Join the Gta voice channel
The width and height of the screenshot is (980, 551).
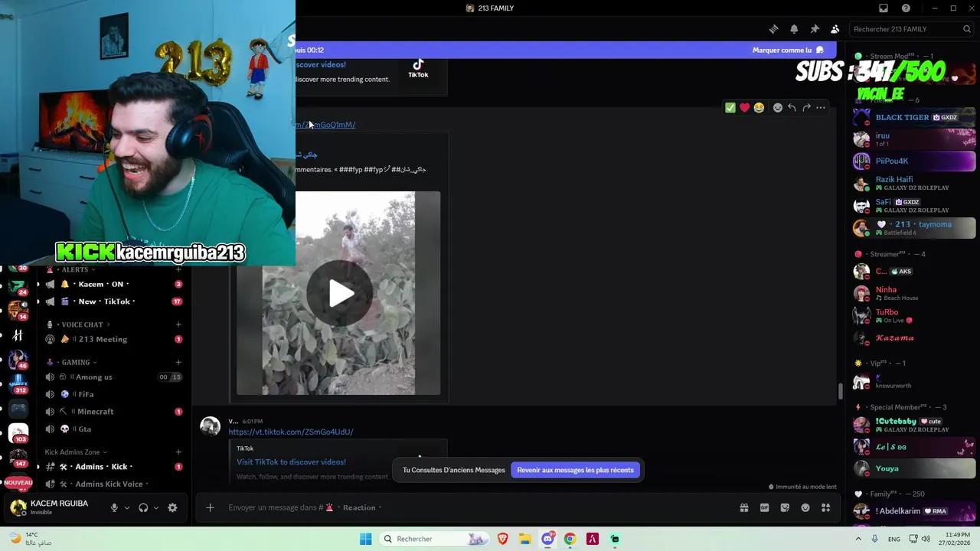(113, 429)
